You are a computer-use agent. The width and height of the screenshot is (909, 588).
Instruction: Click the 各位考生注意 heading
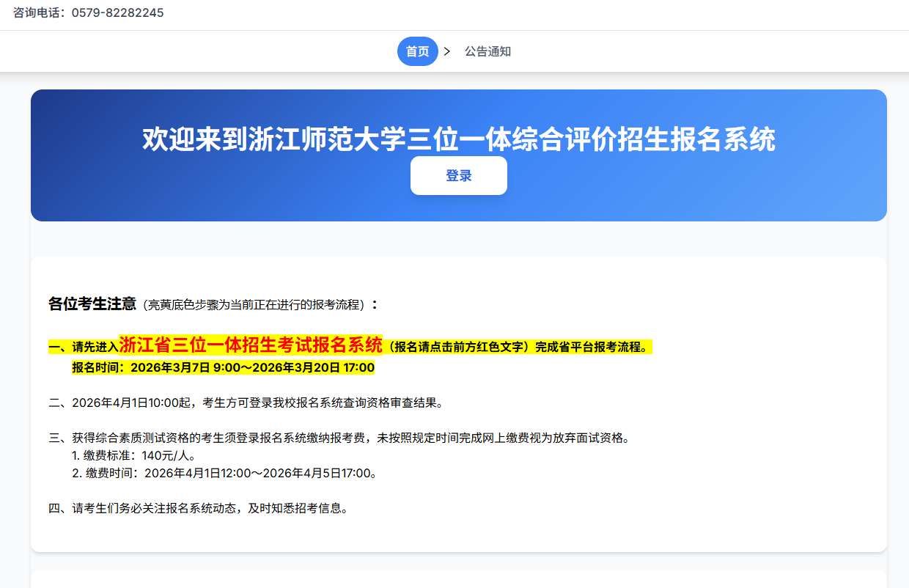coord(92,304)
